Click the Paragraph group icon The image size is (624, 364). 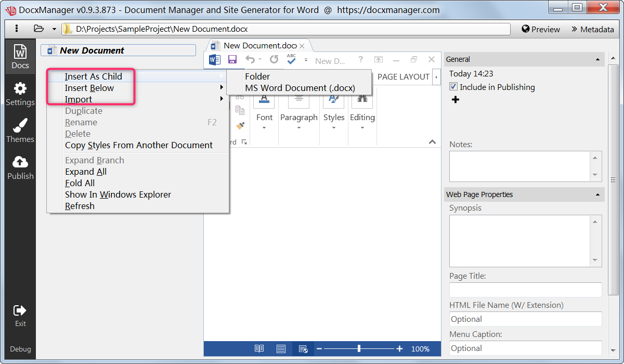[x=299, y=99]
